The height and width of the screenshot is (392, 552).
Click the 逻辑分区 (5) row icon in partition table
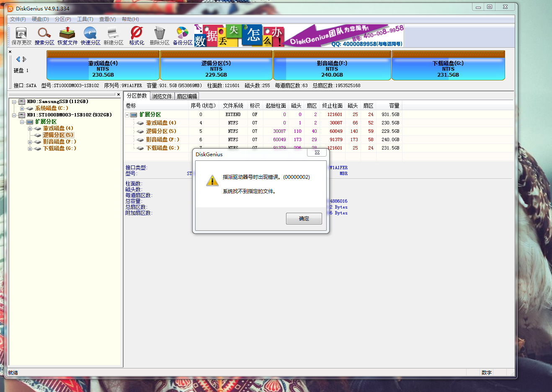(140, 132)
